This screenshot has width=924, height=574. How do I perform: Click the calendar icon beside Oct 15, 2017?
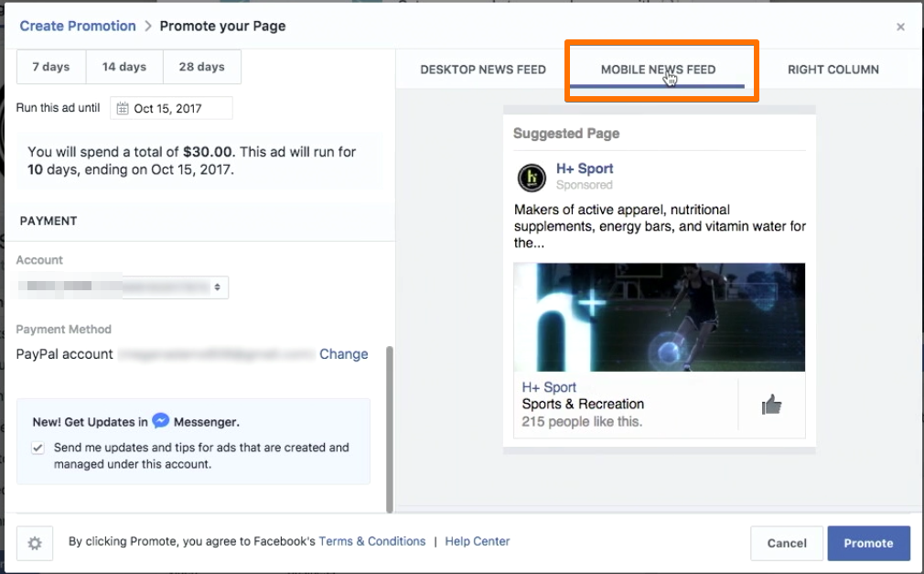coord(122,109)
